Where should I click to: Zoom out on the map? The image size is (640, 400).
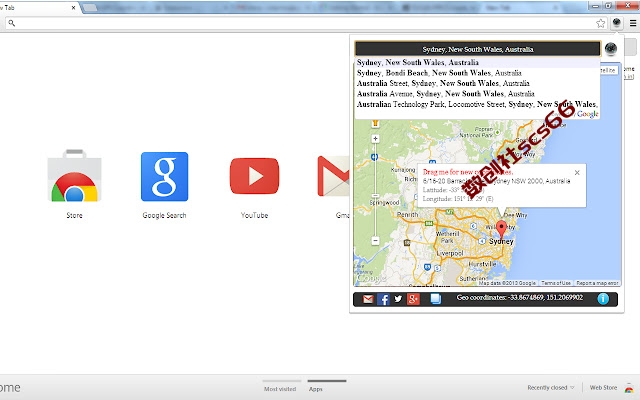pos(376,241)
